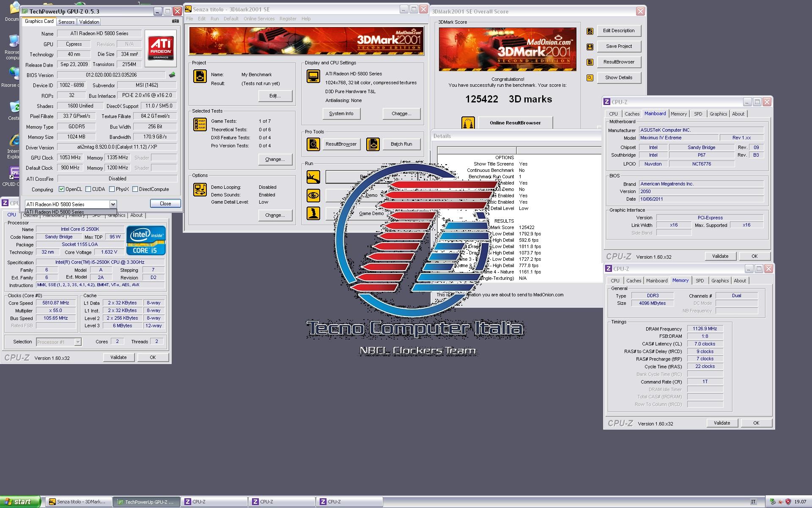
Task: Click the Display and CPU Settings monitor icon
Action: (x=313, y=76)
